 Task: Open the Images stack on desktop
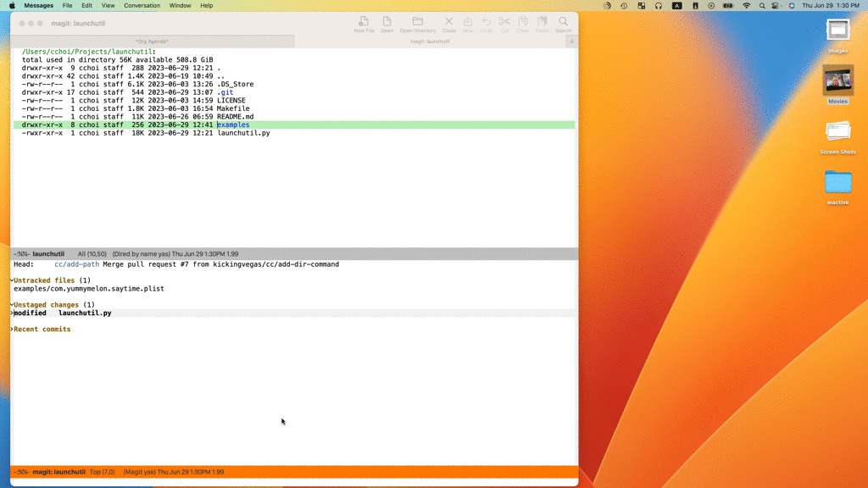[x=837, y=36]
